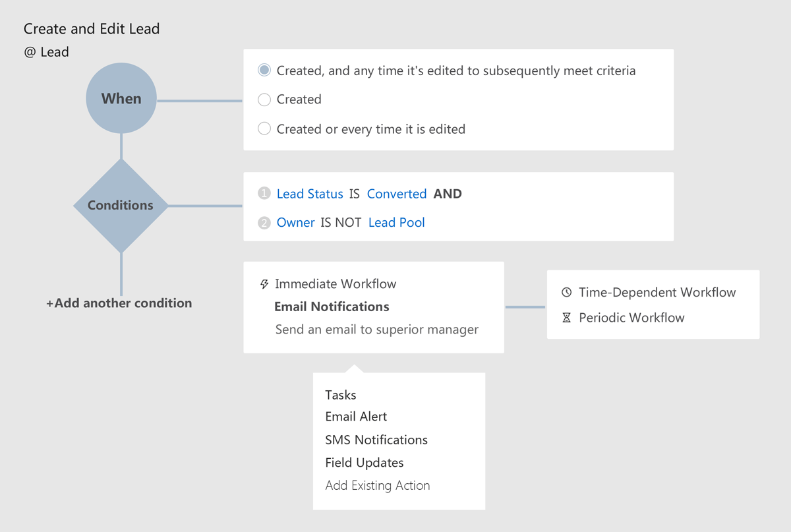Click the hourglass Periodic Workflow icon
This screenshot has height=532, width=791.
pos(566,318)
